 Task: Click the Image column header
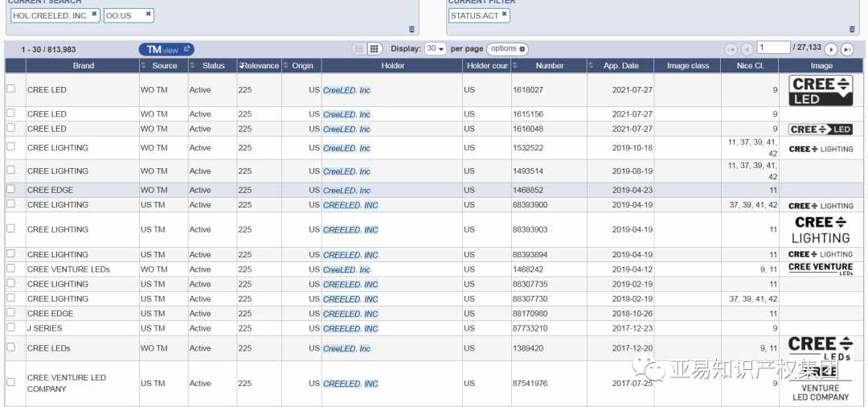(x=821, y=66)
